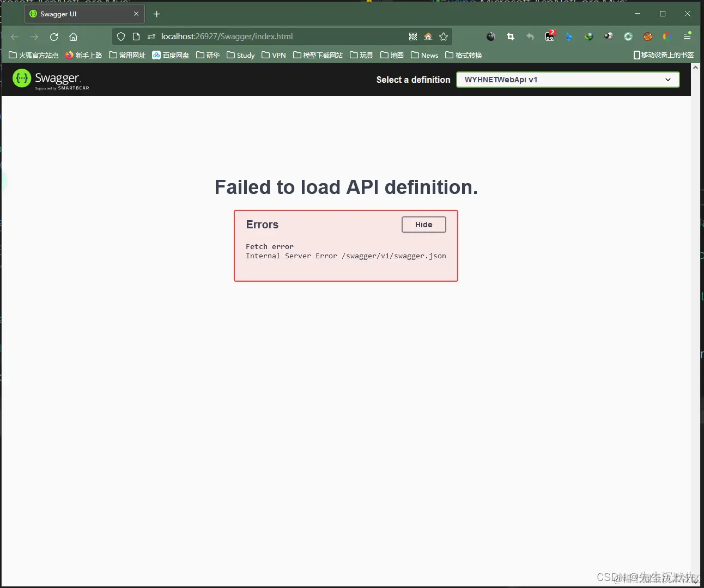Open 移动设备上的书签 mobile bookmarks
The height and width of the screenshot is (588, 704).
click(x=664, y=55)
